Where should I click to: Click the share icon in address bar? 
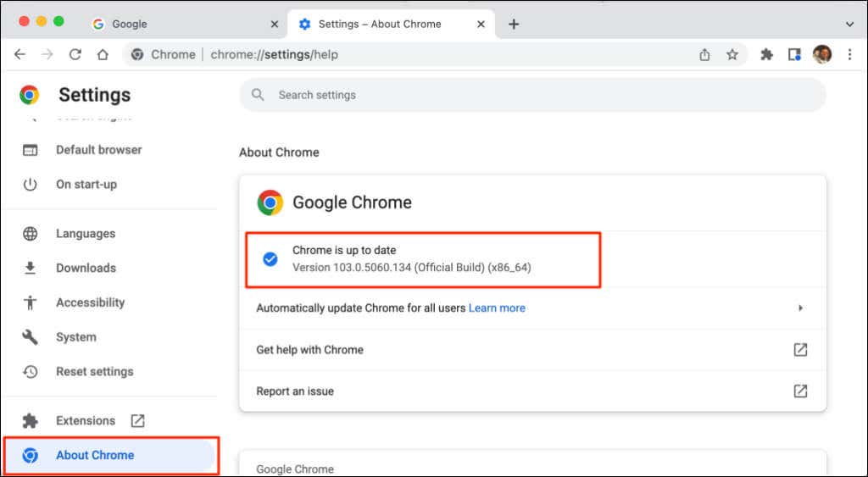704,54
